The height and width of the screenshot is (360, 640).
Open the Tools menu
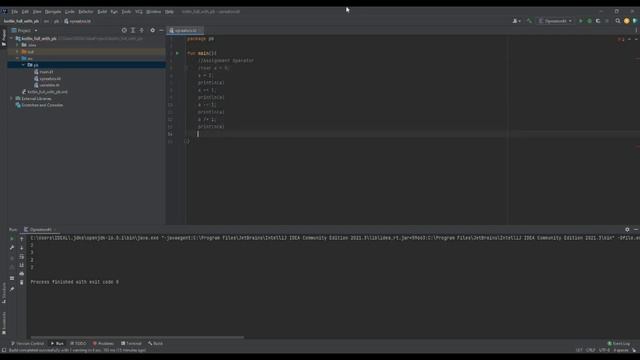(x=126, y=12)
